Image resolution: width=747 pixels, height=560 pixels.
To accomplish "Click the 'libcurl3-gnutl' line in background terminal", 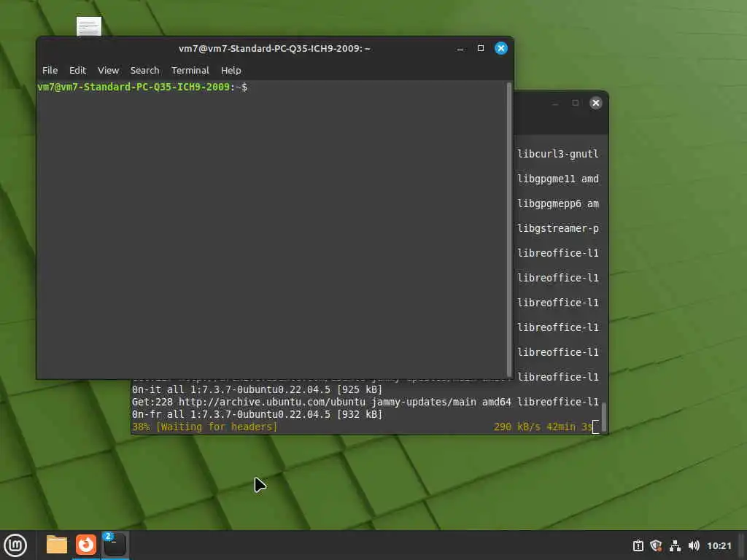I will pos(558,154).
